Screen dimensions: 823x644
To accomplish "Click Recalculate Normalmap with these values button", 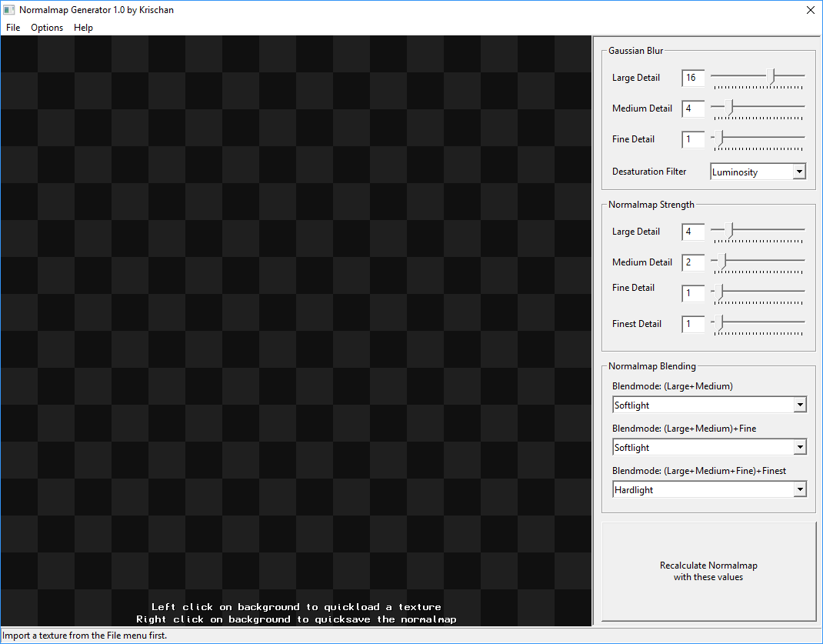I will point(708,572).
